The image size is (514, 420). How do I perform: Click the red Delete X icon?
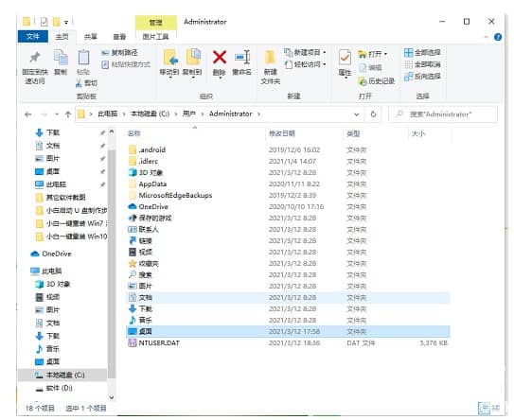[x=220, y=58]
